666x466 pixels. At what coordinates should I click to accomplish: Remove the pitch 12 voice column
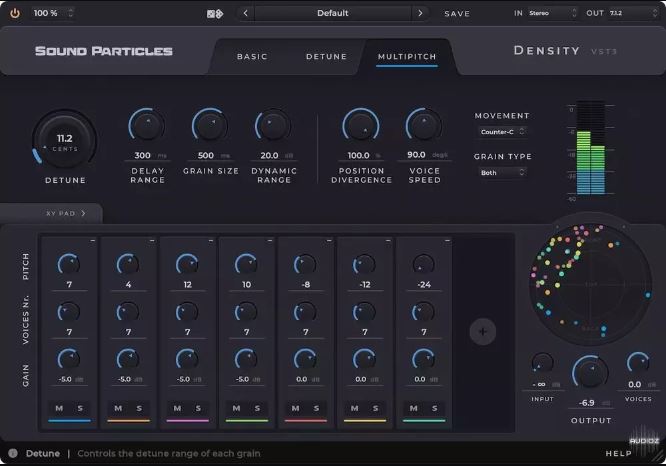211,241
